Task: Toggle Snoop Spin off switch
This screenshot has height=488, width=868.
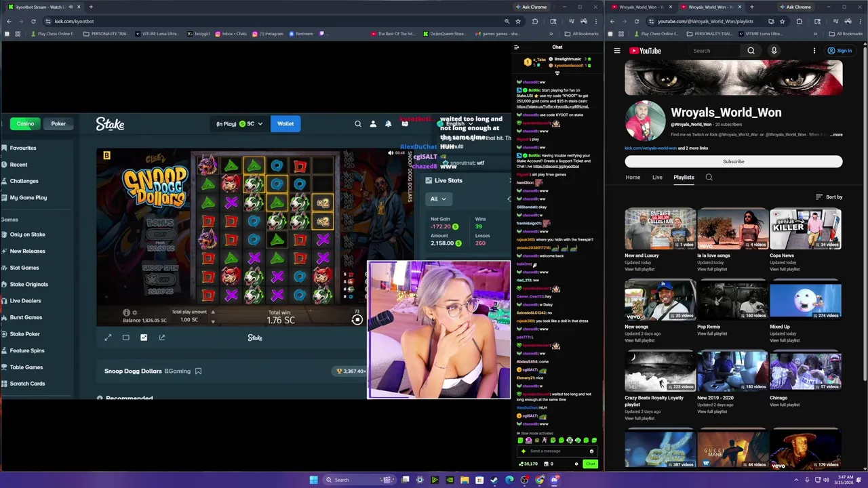Action: pos(160,279)
